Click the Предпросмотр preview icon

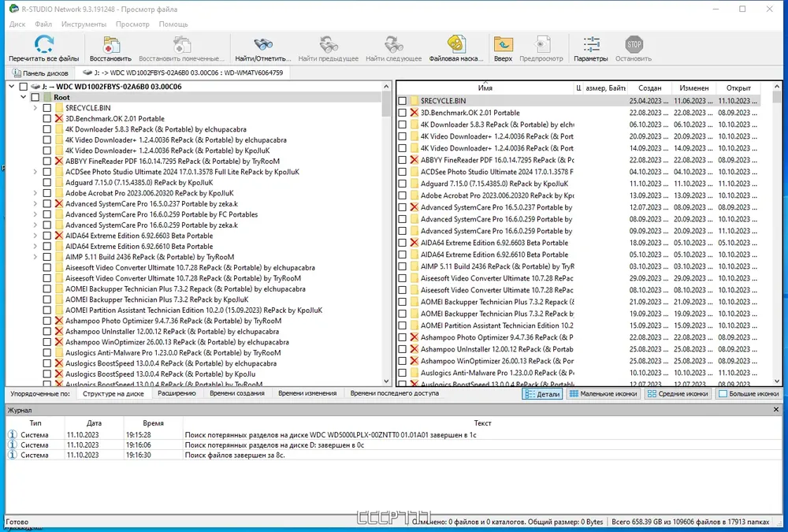pyautogui.click(x=541, y=44)
